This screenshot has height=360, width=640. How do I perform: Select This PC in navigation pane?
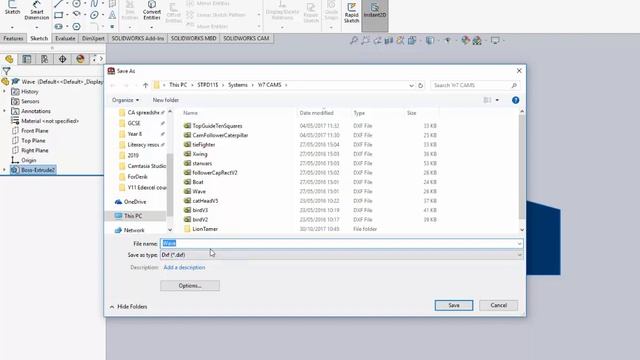pyautogui.click(x=133, y=216)
